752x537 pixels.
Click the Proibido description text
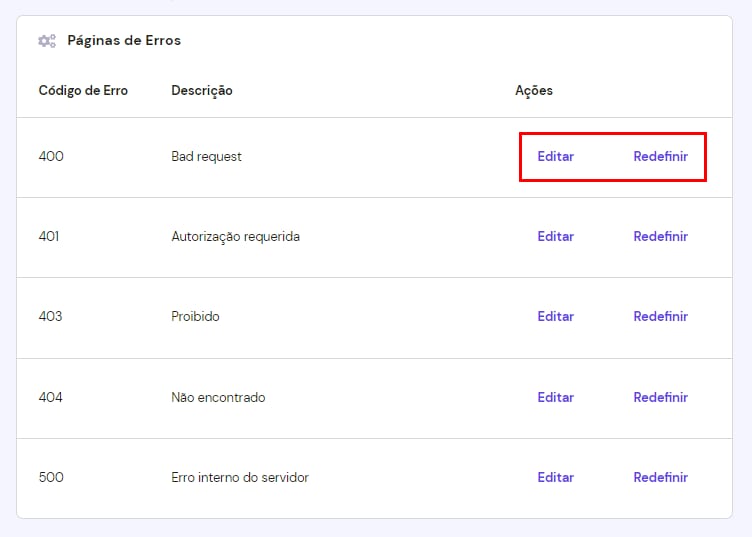click(x=195, y=317)
